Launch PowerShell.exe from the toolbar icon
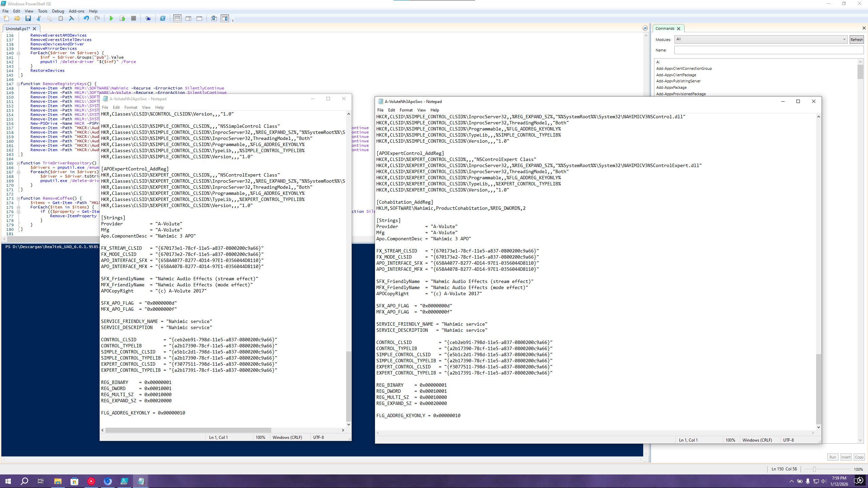This screenshot has height=488, width=868. [x=162, y=19]
